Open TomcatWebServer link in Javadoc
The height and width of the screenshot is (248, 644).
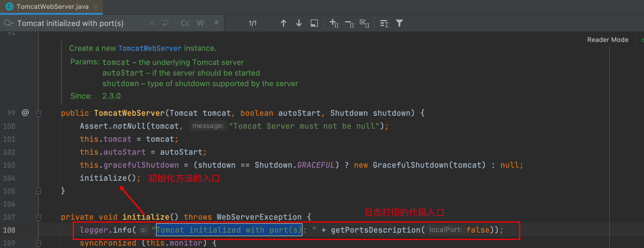pos(150,48)
